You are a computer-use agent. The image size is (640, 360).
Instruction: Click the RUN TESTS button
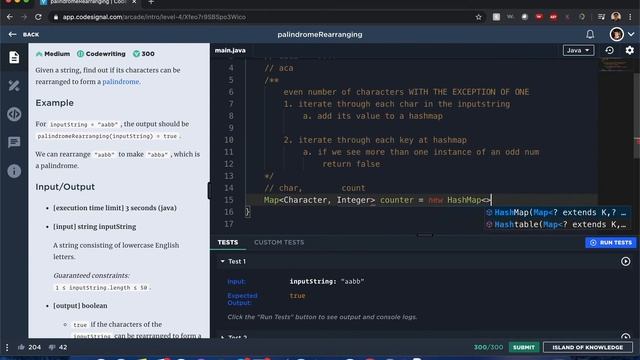[x=611, y=242]
